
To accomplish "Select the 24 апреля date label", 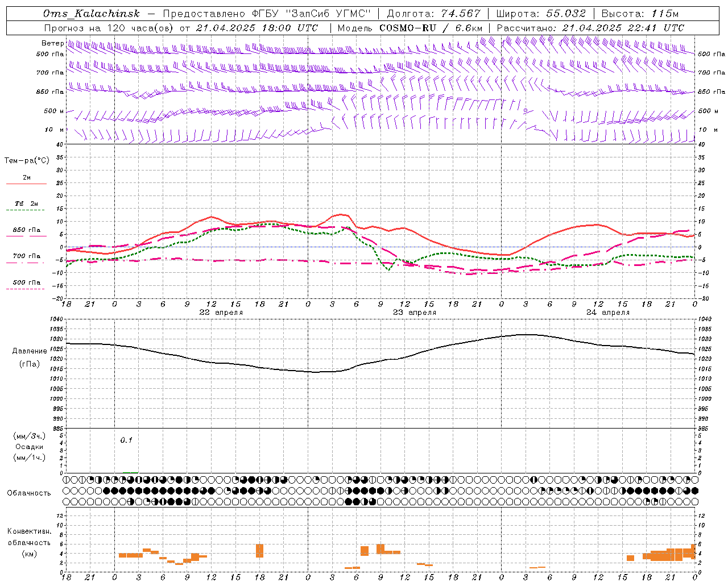I will coord(608,313).
